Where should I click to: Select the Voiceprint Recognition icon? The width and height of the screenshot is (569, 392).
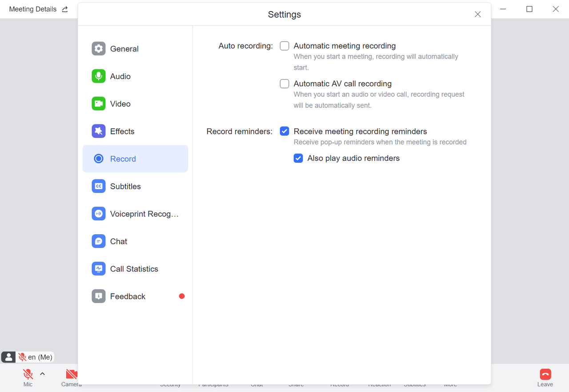pyautogui.click(x=99, y=214)
